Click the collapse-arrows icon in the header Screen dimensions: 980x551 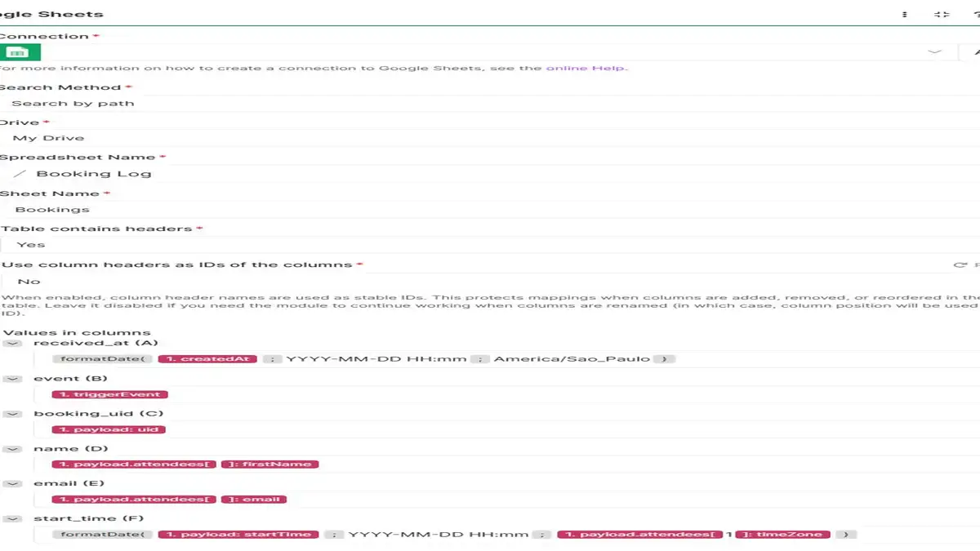[942, 14]
